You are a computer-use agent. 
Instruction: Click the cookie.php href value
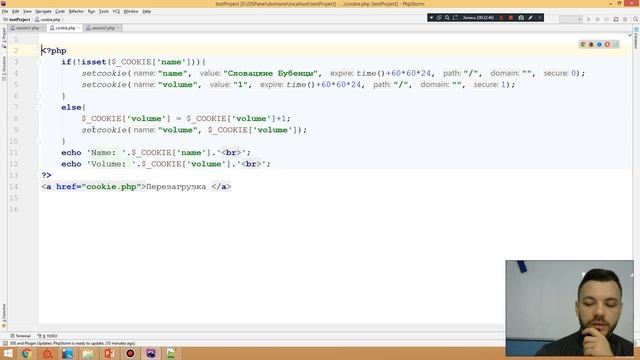pos(111,187)
